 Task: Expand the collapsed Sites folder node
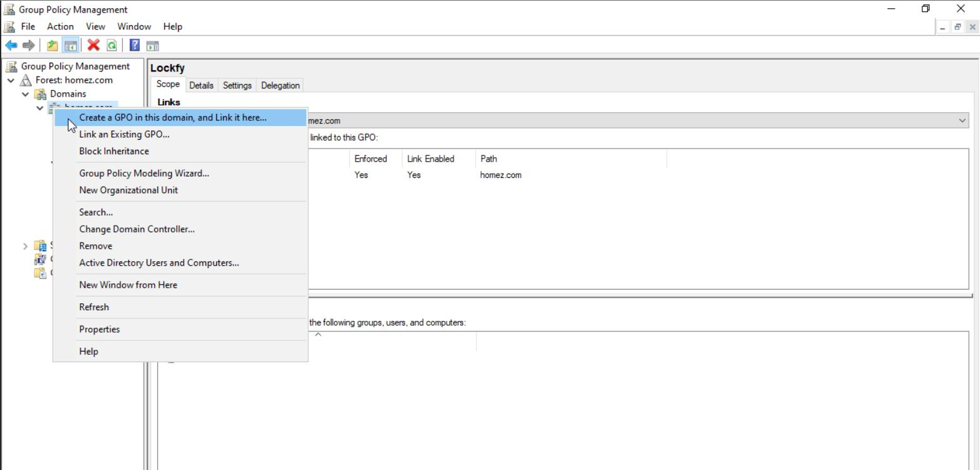[25, 246]
